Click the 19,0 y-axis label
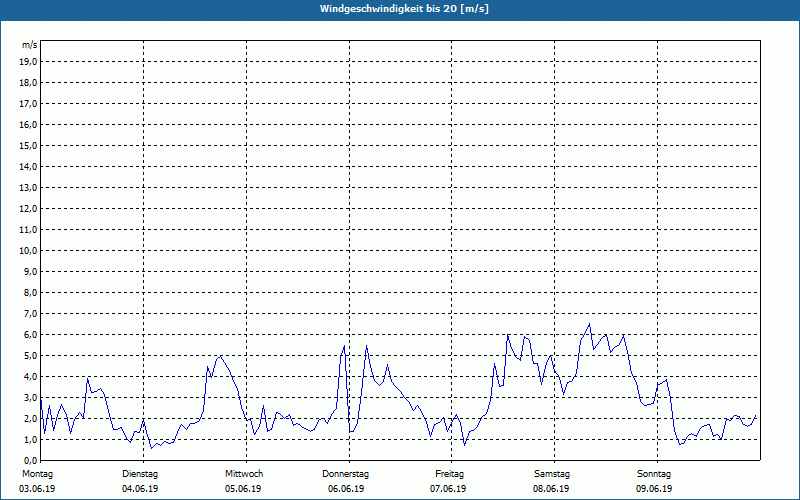 (28, 62)
